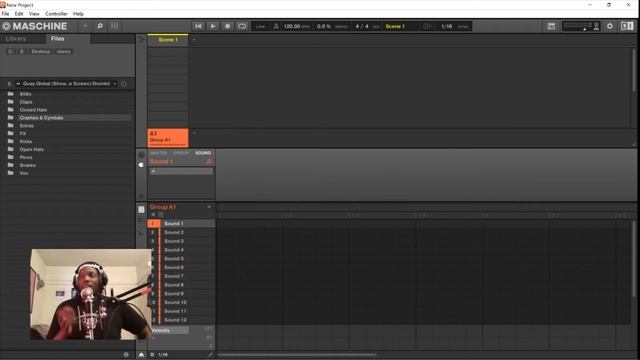640x360 pixels.
Task: Toggle the Sound 1 quick browse icon
Action: (x=209, y=162)
